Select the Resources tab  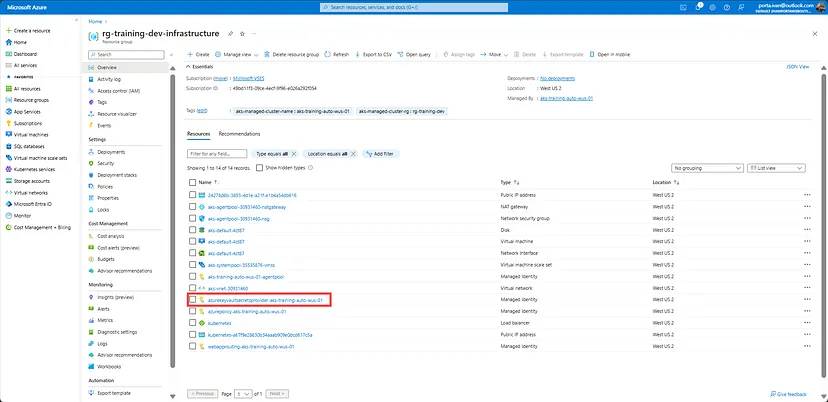[x=199, y=134]
